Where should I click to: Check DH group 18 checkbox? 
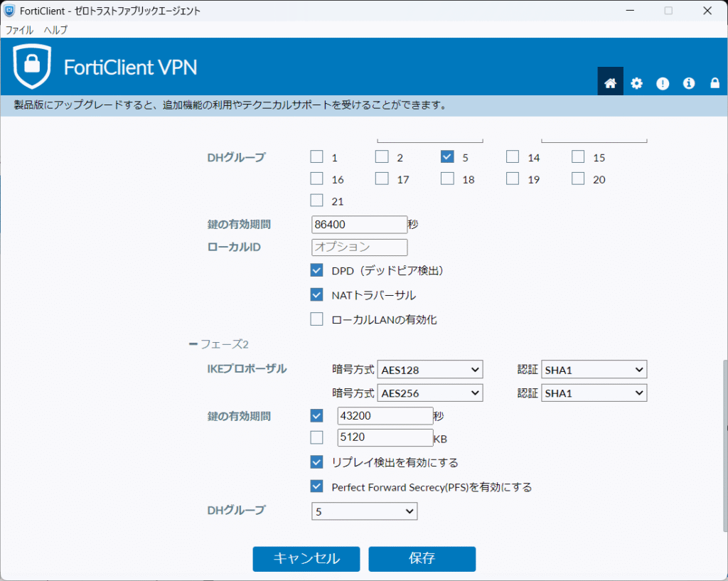pyautogui.click(x=447, y=178)
